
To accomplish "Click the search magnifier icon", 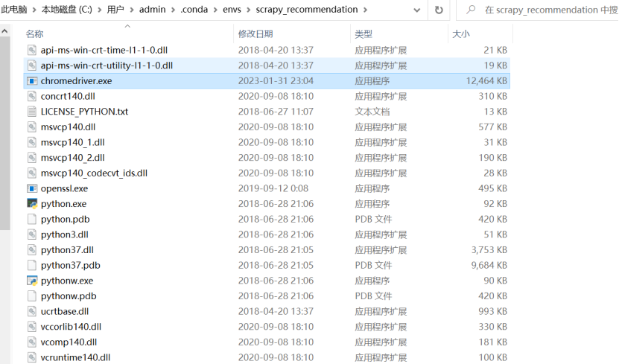I will [x=471, y=10].
